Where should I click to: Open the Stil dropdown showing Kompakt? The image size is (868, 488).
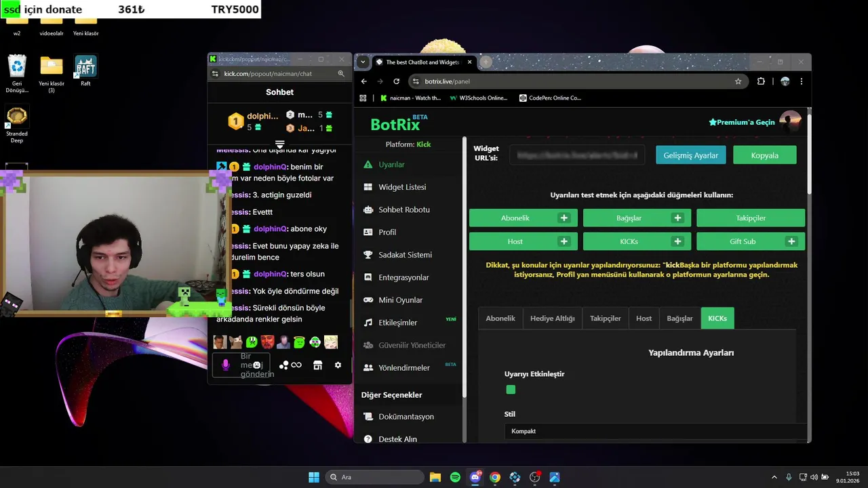[656, 431]
